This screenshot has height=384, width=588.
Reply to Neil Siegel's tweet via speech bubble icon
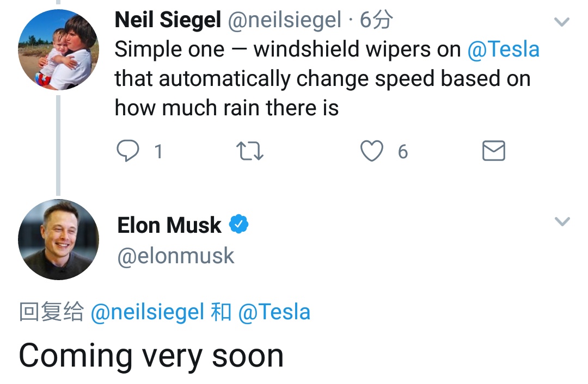128,151
